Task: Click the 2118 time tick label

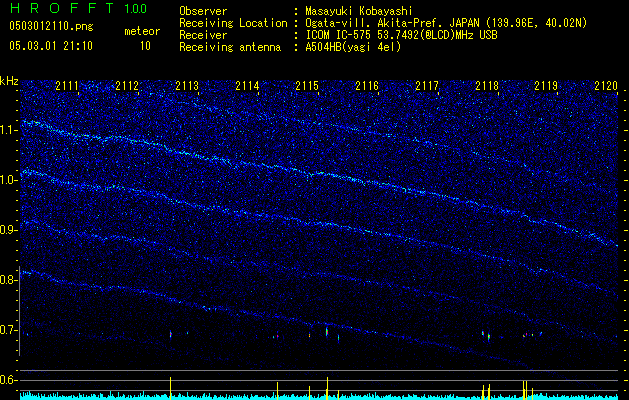Action: [487, 86]
